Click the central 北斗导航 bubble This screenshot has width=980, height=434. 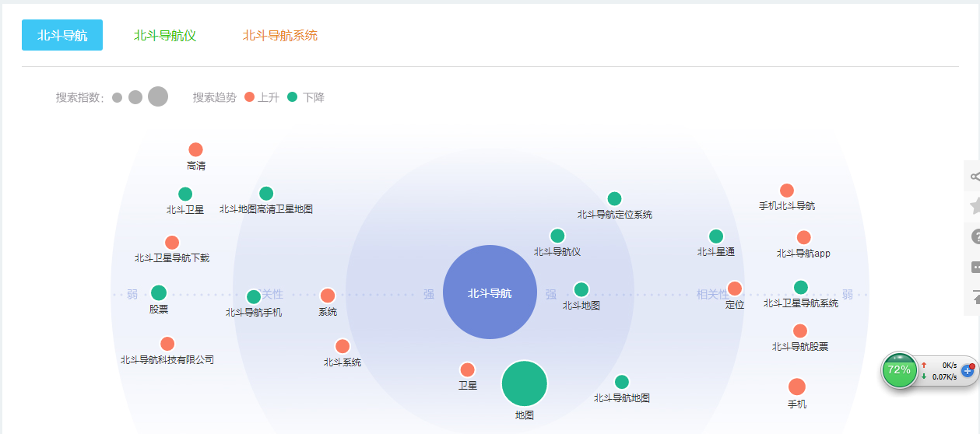490,292
